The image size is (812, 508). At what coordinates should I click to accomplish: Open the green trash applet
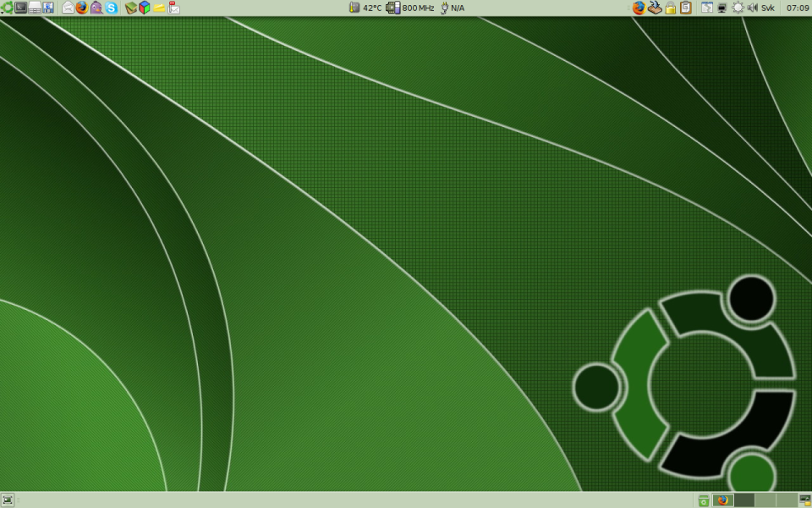[703, 500]
